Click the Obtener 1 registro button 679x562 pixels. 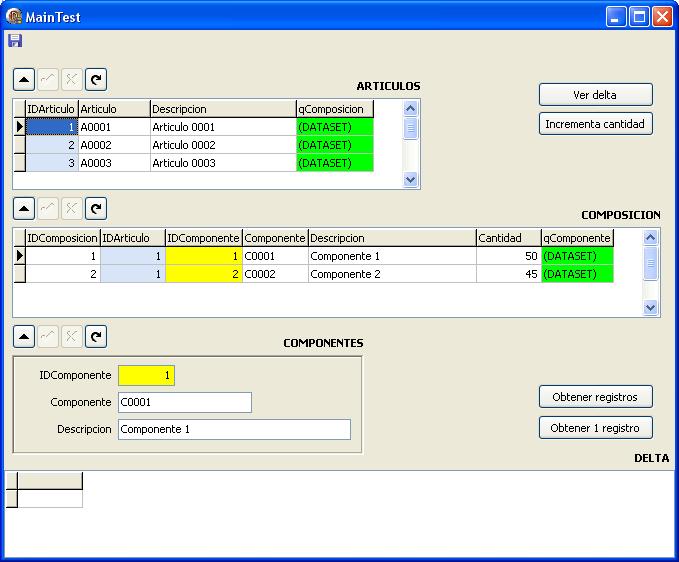tap(595, 428)
